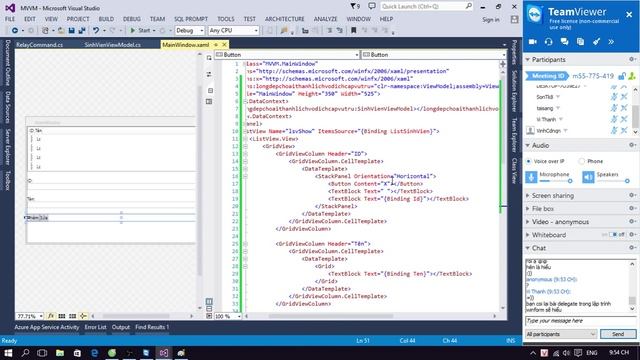Click the TeamViewer headset audio icon
Viewport: 640px width, 360px height.
(x=549, y=42)
